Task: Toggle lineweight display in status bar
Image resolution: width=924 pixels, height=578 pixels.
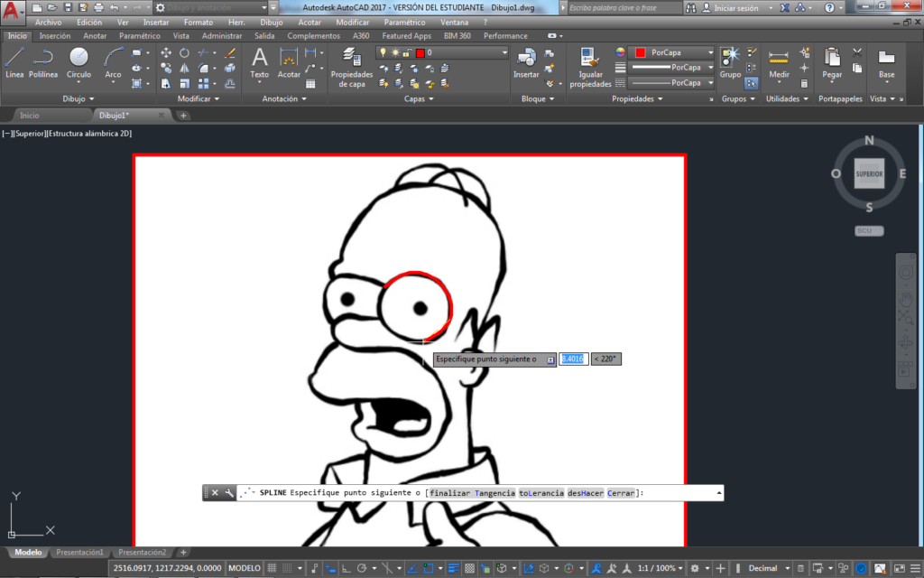Action: (453, 569)
